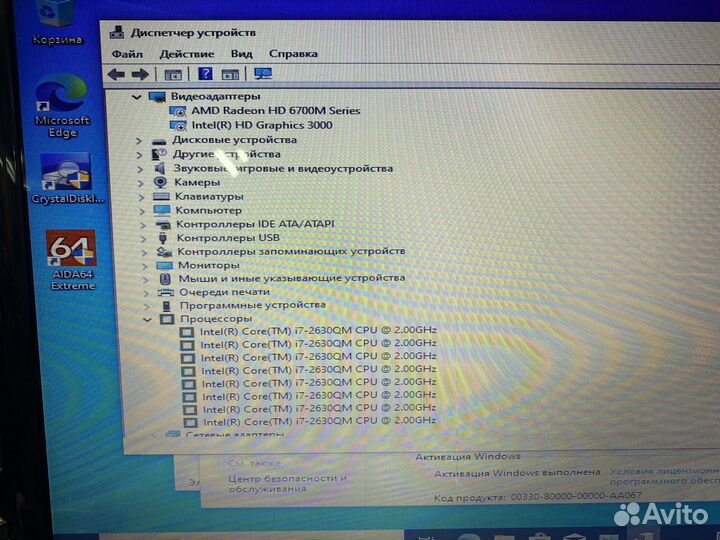Select the last i7-2630QM processor entry
This screenshot has width=720, height=540.
(319, 421)
